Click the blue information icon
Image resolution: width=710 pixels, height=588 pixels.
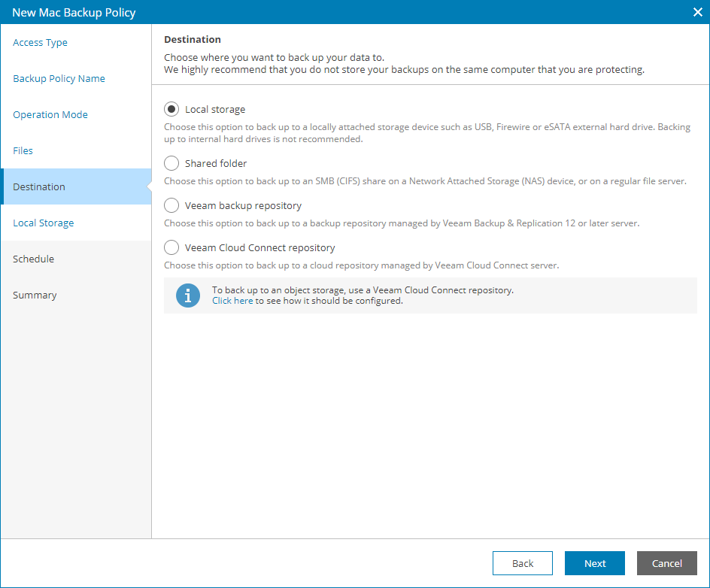188,295
